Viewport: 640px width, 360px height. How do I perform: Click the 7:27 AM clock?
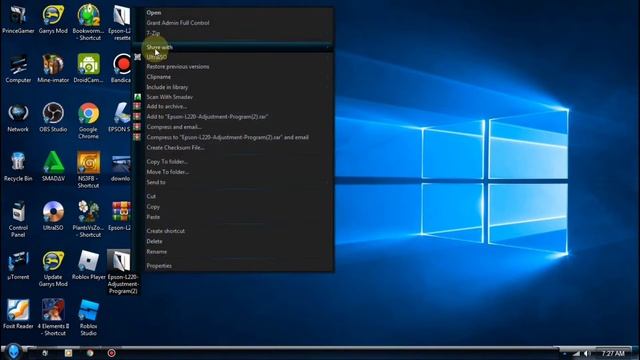coord(613,353)
